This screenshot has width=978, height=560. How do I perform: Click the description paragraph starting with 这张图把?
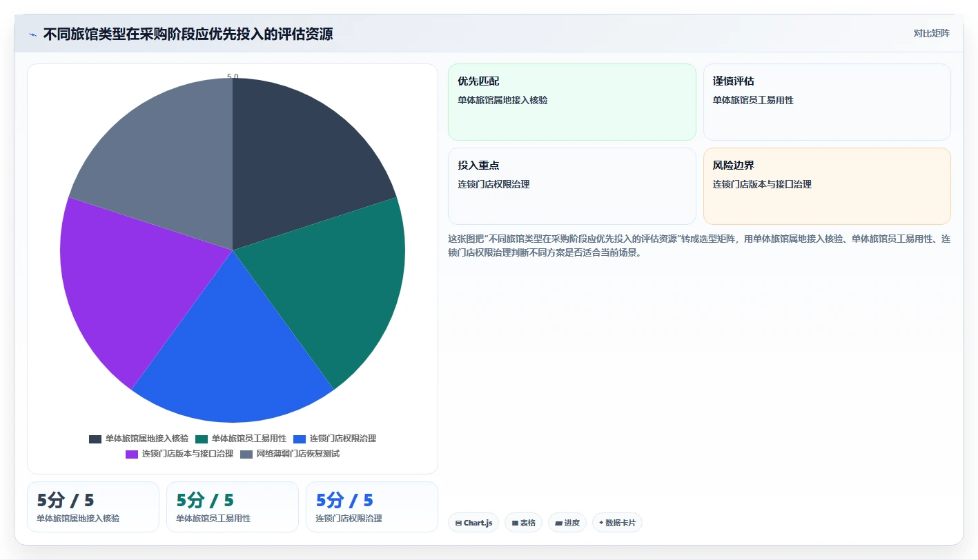coord(699,246)
